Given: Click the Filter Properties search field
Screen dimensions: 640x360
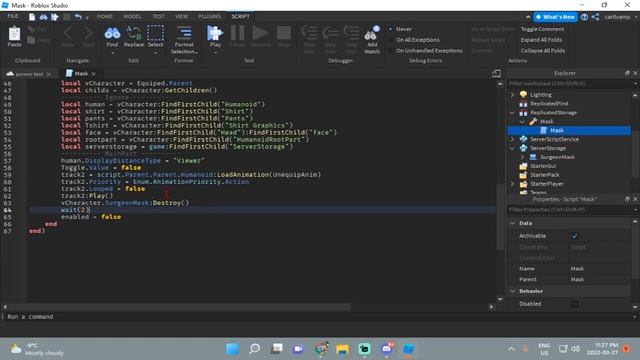Looking at the screenshot, I should (569, 210).
